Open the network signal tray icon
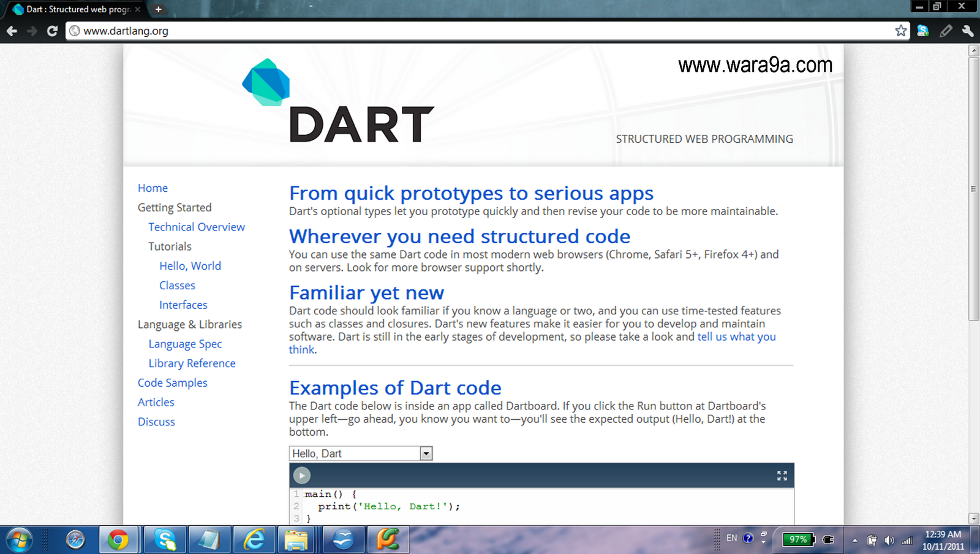Image resolution: width=980 pixels, height=554 pixels. tap(907, 541)
